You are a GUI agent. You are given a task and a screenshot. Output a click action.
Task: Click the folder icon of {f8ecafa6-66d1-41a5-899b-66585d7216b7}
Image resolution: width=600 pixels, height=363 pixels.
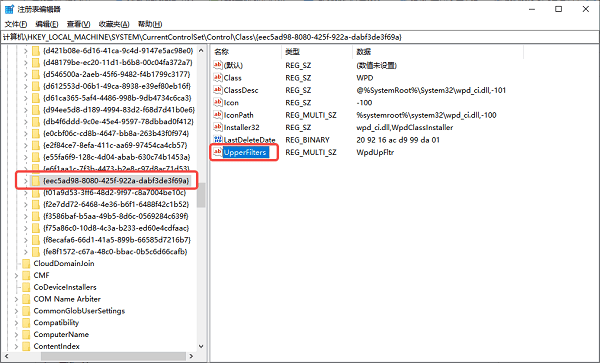[36, 240]
